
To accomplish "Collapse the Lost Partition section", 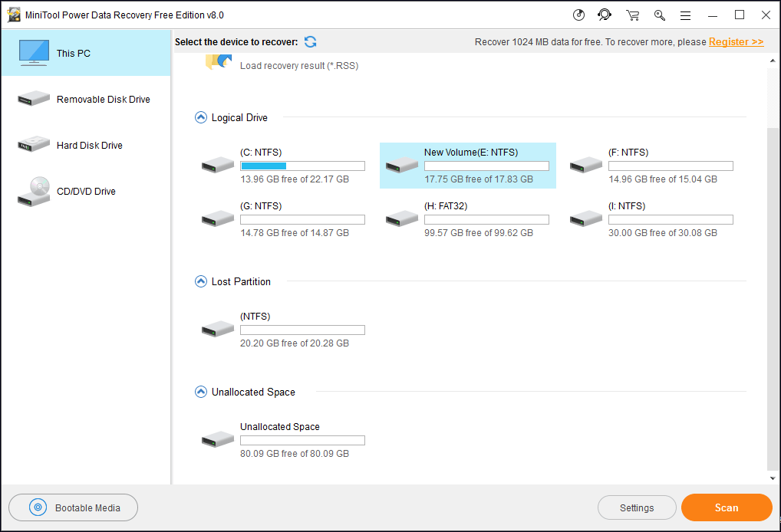I will tap(201, 281).
